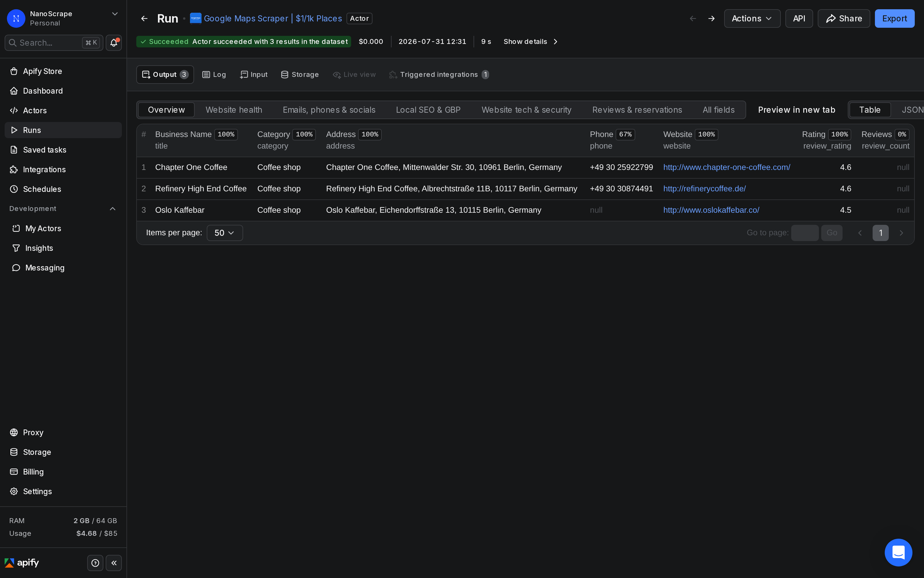Open Schedules page
The width and height of the screenshot is (924, 578).
tap(63, 189)
